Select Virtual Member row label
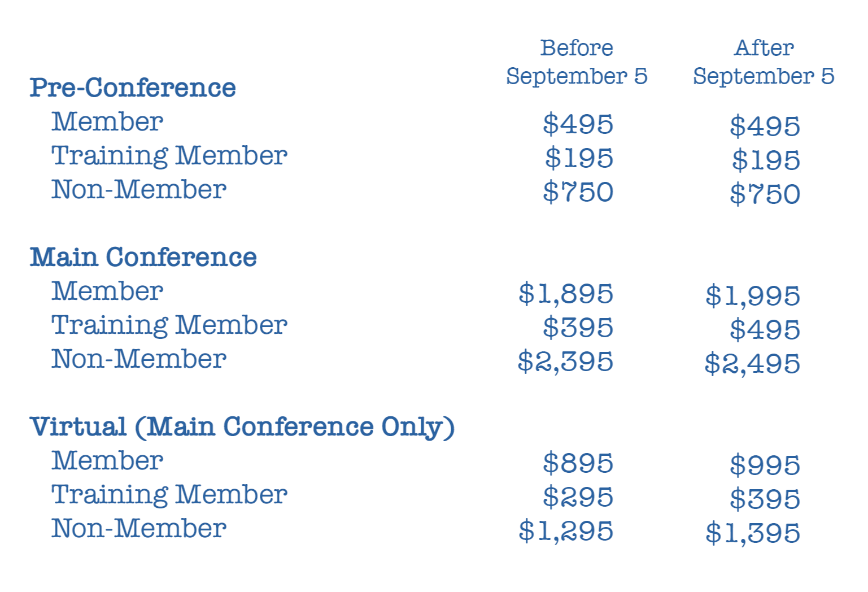Image resolution: width=868 pixels, height=592 pixels. (x=107, y=460)
